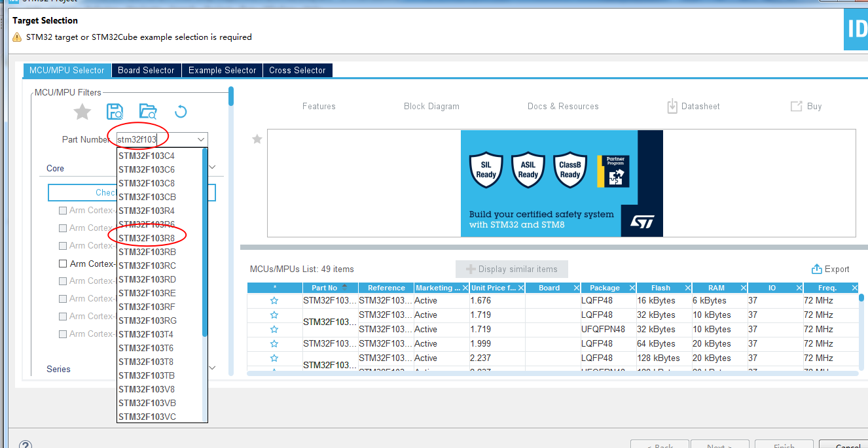
Task: Select STM32F103T8 from the list
Action: (147, 362)
